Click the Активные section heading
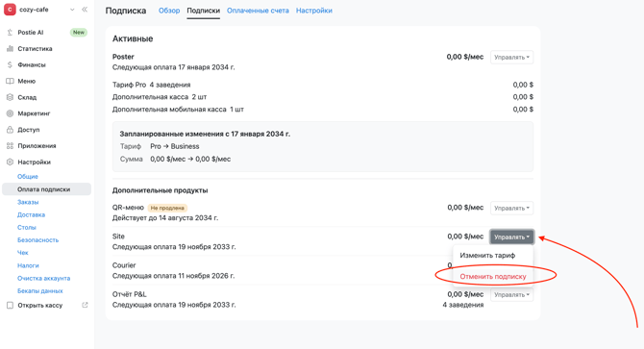Image resolution: width=644 pixels, height=349 pixels. click(133, 38)
